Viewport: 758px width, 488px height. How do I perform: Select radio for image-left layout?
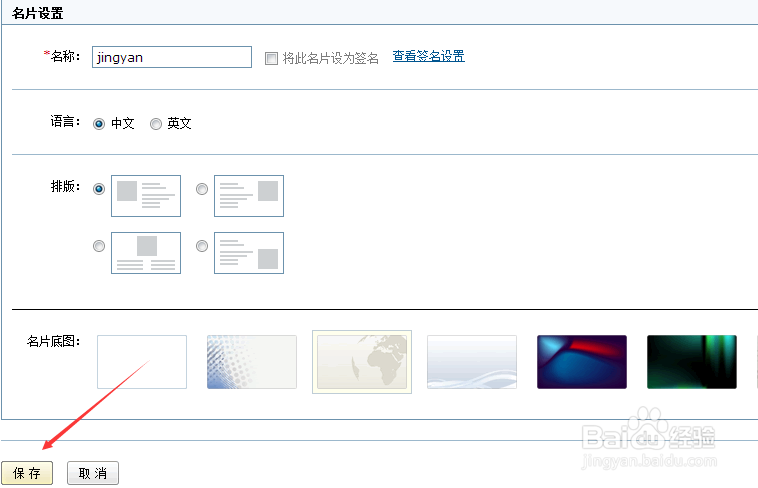(x=99, y=189)
